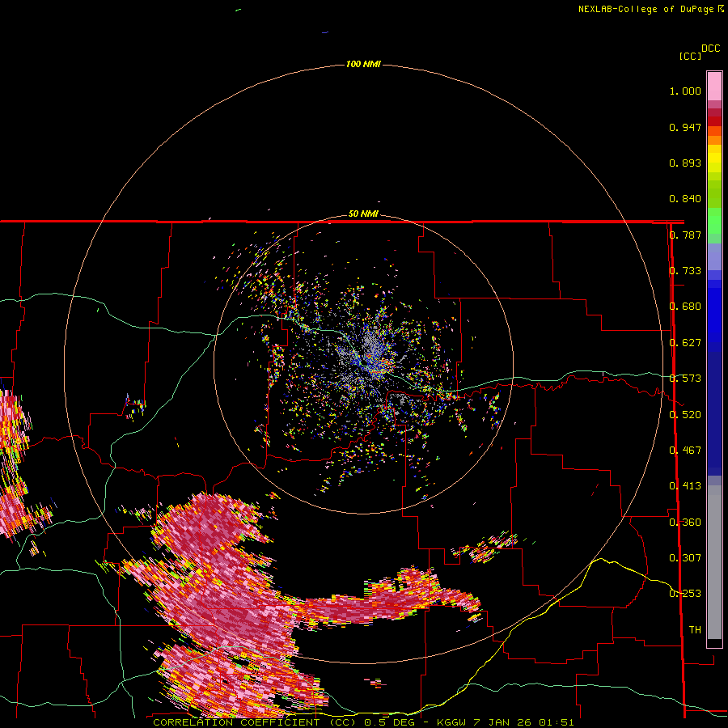
Task: Click the [CC] units label
Action: click(x=691, y=56)
